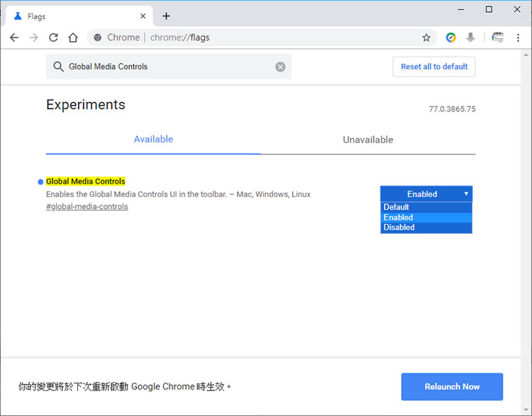This screenshot has height=416, width=532.
Task: Open the colorful circular extension icon
Action: (x=450, y=38)
